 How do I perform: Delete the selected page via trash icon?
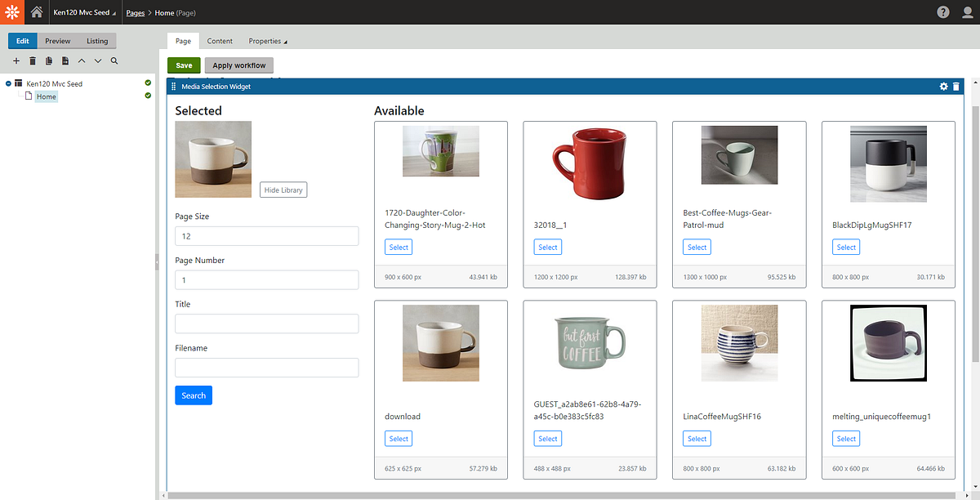point(33,60)
